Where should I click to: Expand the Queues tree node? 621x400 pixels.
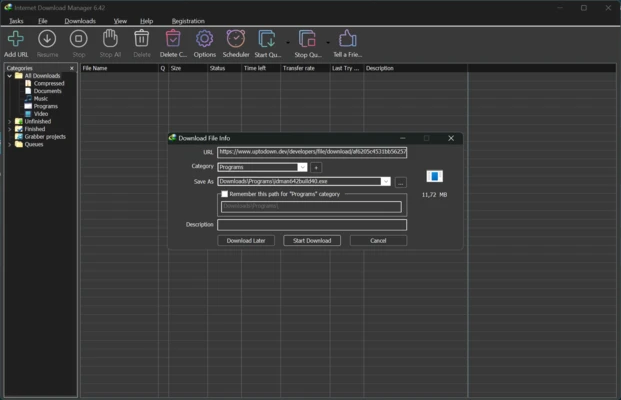coord(10,144)
